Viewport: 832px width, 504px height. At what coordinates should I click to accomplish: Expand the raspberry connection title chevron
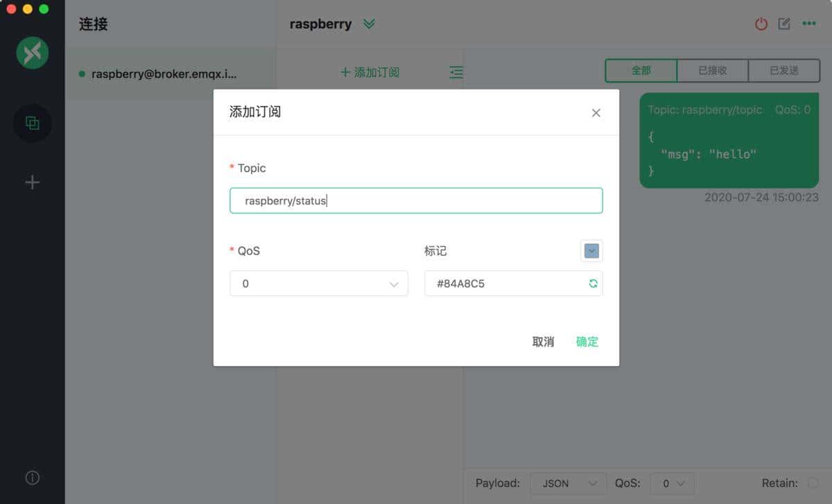[368, 23]
